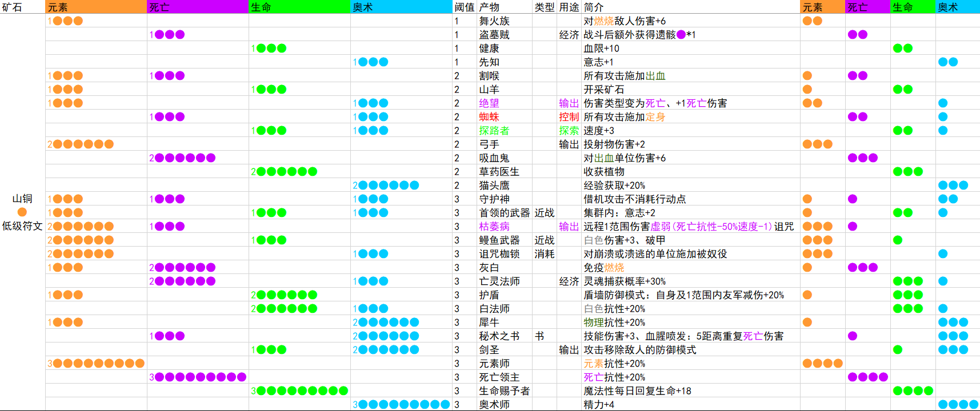Select the purple 遗骸 dot in the 盗墓贼 description
Image resolution: width=980 pixels, height=411 pixels.
point(681,34)
